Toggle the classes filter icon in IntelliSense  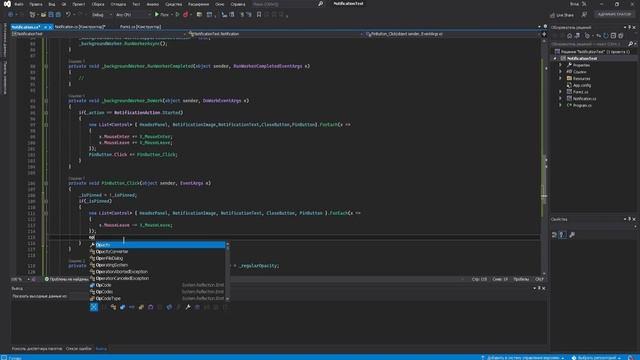pyautogui.click(x=113, y=307)
